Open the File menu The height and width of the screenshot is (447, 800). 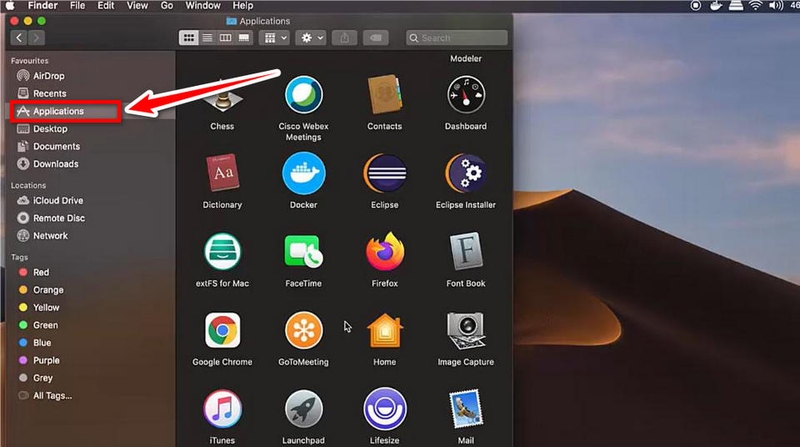tap(78, 6)
